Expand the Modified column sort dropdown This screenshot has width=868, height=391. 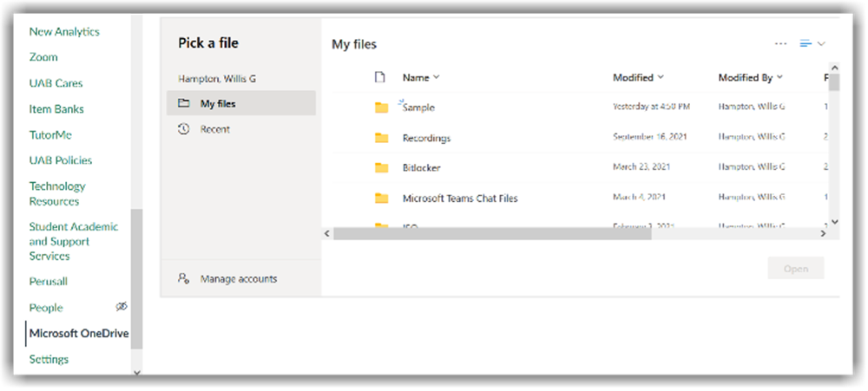661,77
